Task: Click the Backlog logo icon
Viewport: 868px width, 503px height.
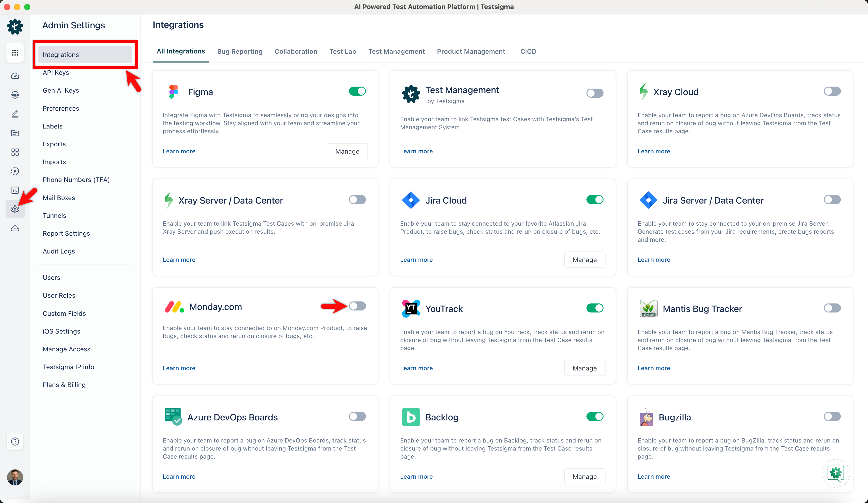Action: coord(411,417)
